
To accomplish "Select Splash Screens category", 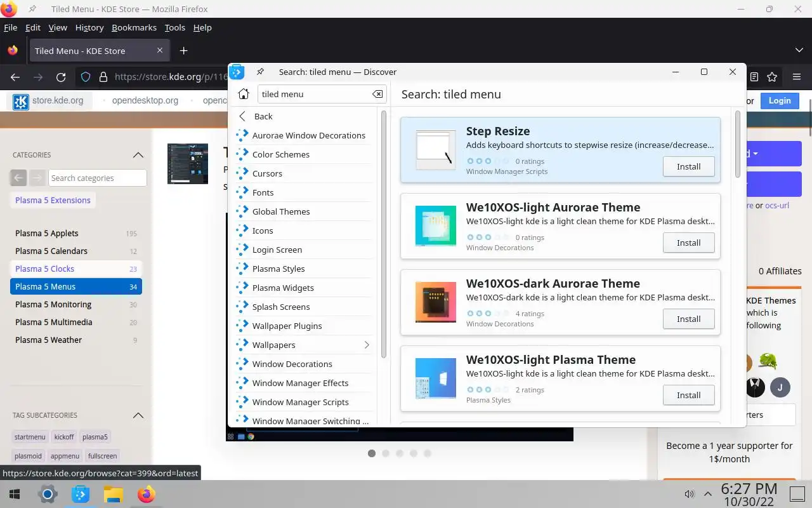I will [x=303, y=307].
